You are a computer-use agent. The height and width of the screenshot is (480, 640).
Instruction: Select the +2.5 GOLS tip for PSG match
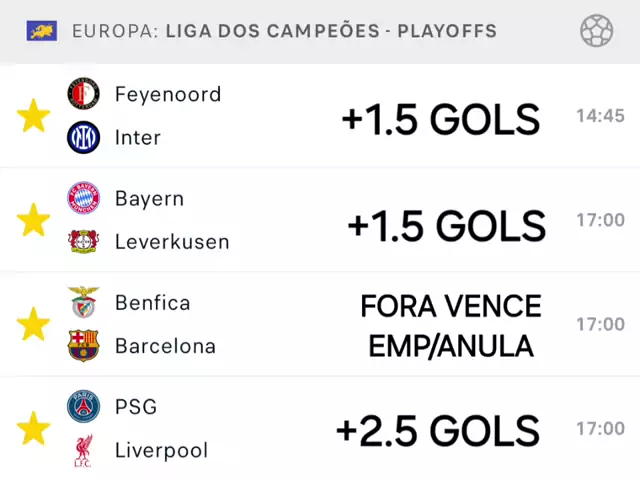tap(438, 431)
